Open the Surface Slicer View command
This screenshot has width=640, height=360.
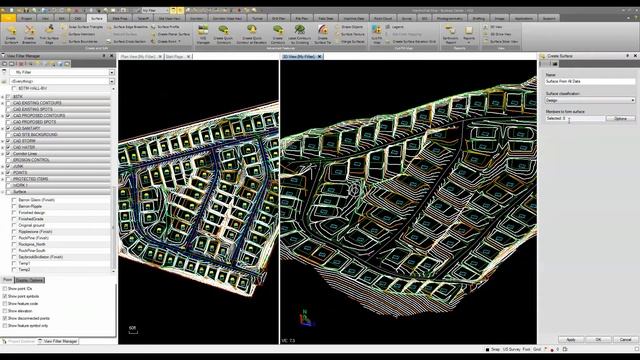[x=501, y=41]
